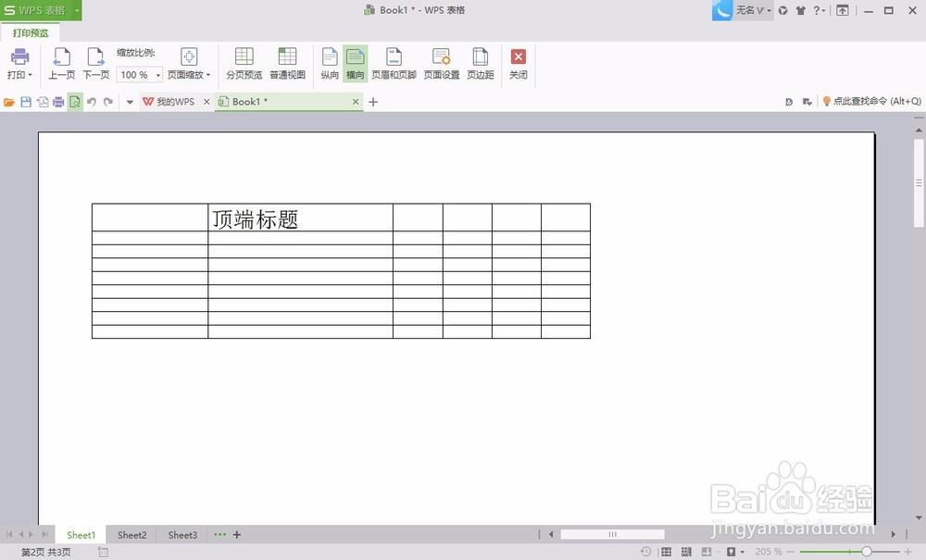Image resolution: width=926 pixels, height=560 pixels.
Task: Click the quick access printer icon
Action: [58, 102]
